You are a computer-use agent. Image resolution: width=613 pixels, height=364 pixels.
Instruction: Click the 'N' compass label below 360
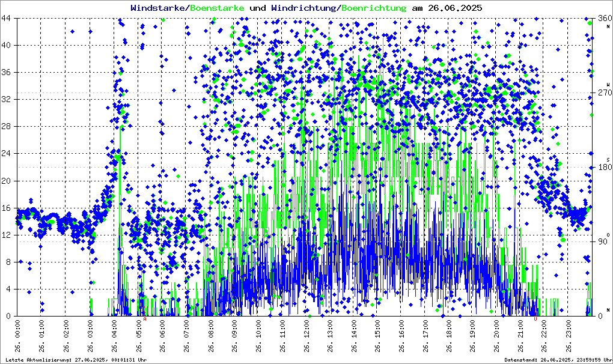(x=608, y=26)
